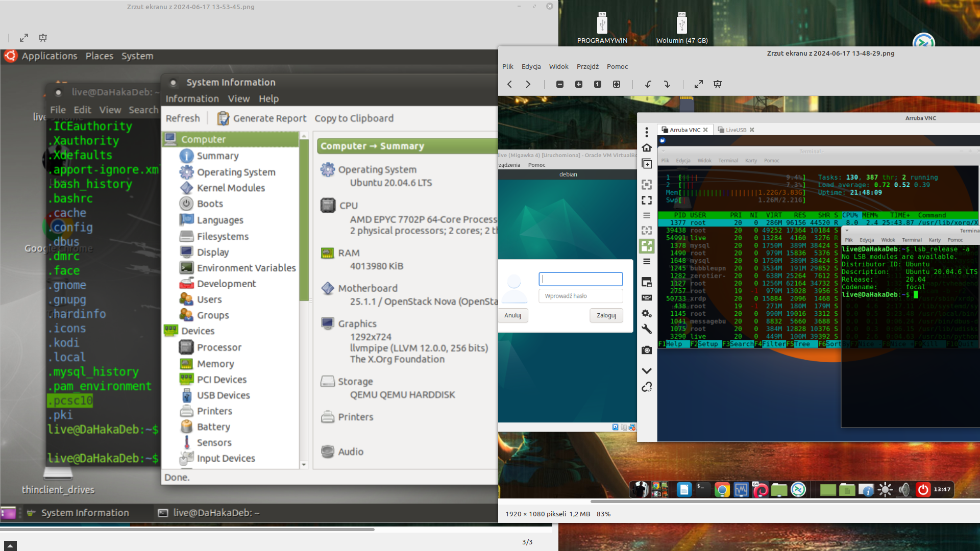Set zoom to normal size 1:1
This screenshot has height=551, width=980.
[x=598, y=84]
